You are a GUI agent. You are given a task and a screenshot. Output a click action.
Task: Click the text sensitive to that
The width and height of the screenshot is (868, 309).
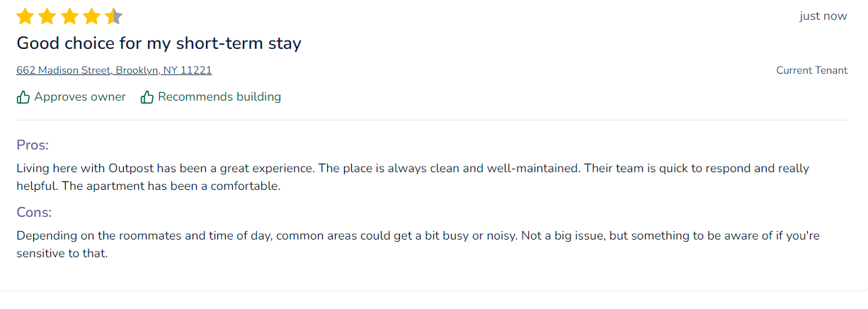click(x=62, y=253)
